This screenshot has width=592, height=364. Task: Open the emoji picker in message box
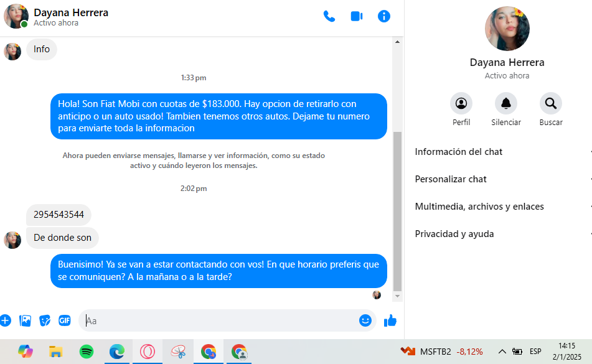click(x=365, y=320)
